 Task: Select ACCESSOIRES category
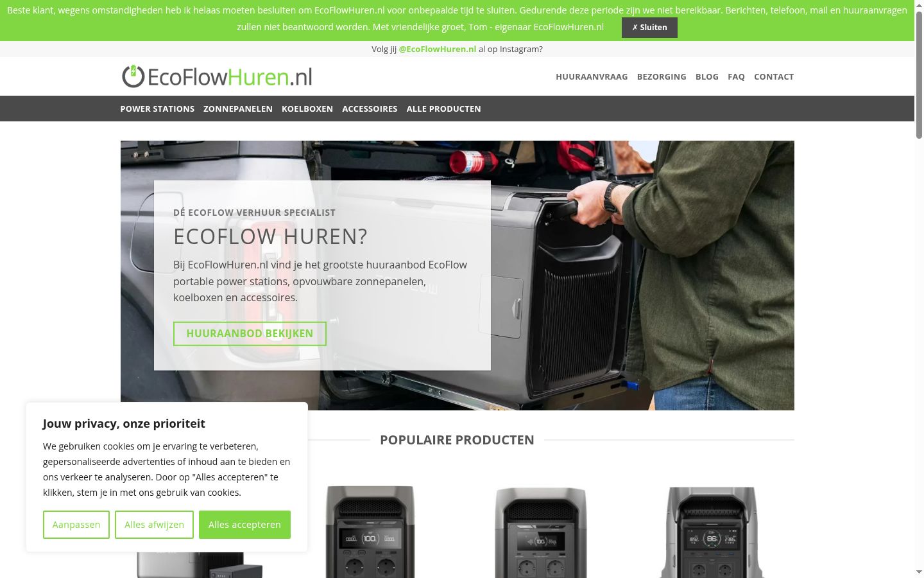point(370,109)
